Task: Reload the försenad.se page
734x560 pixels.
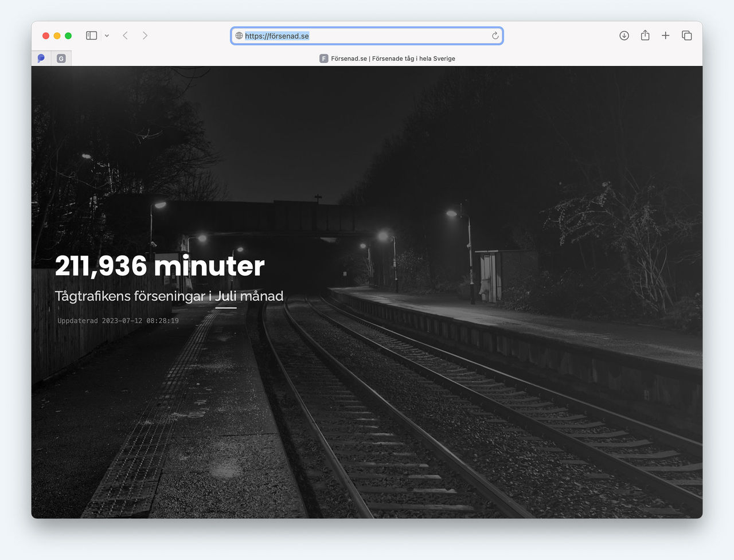Action: click(x=495, y=36)
